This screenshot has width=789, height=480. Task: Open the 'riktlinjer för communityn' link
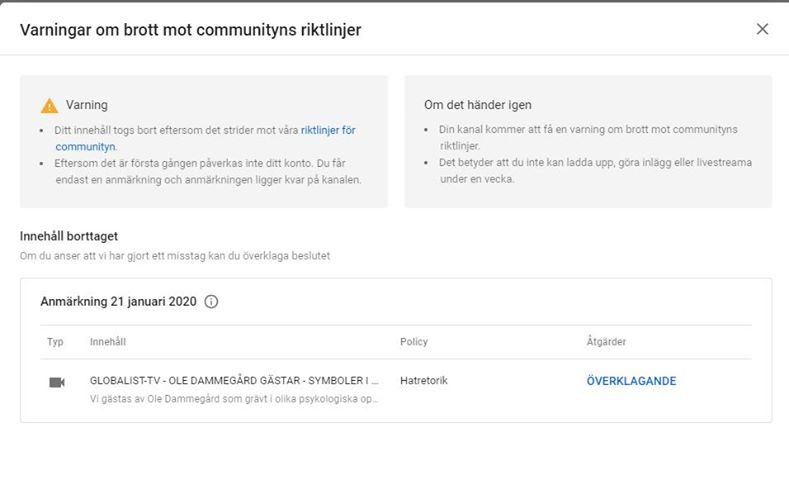(x=328, y=130)
